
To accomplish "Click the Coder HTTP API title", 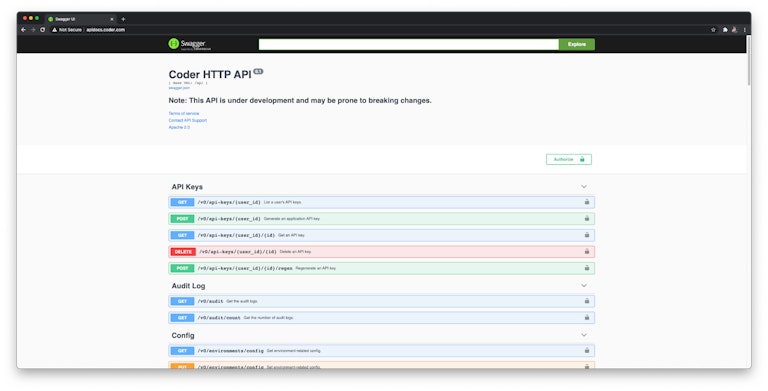I will tap(210, 74).
